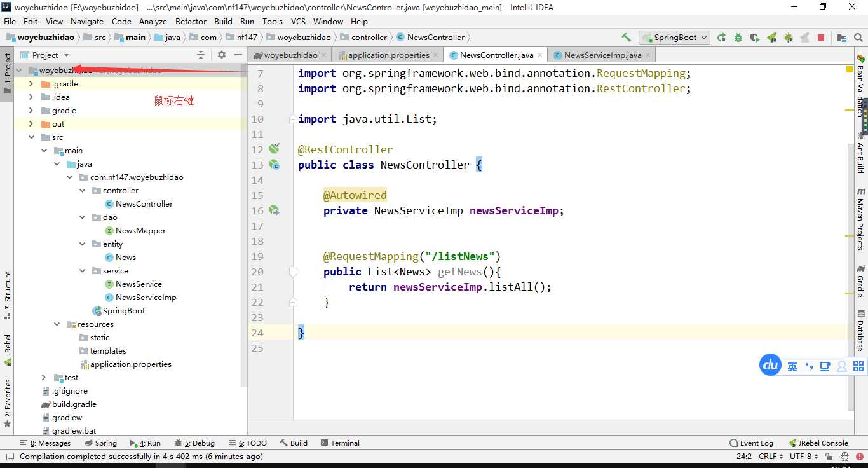
Task: Close the NewsController.java tab
Action: tap(539, 55)
